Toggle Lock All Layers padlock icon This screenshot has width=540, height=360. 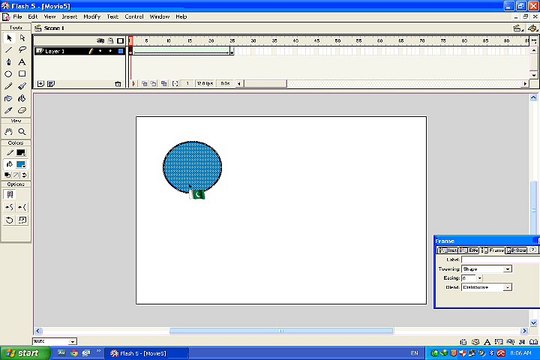tap(111, 41)
